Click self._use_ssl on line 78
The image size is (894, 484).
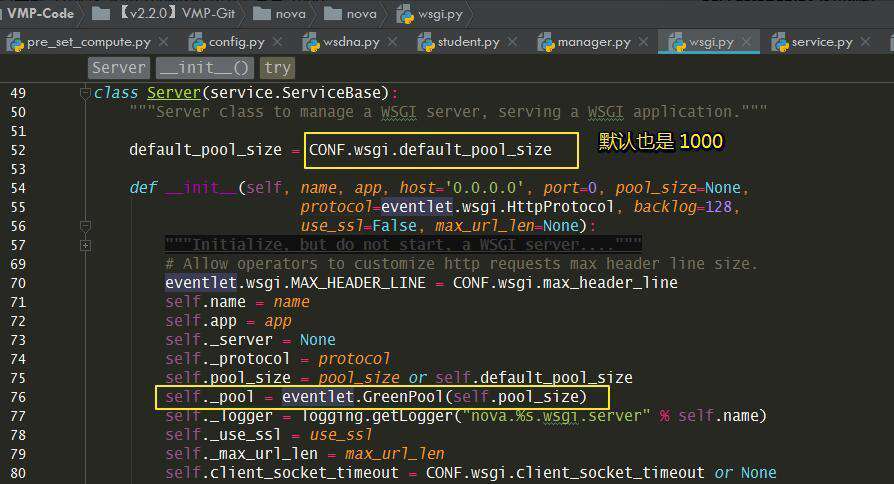(224, 434)
